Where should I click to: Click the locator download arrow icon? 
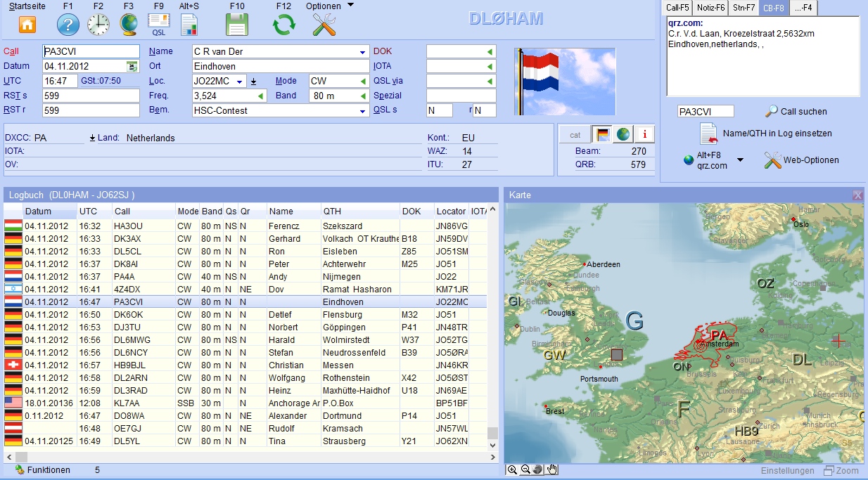tap(254, 81)
